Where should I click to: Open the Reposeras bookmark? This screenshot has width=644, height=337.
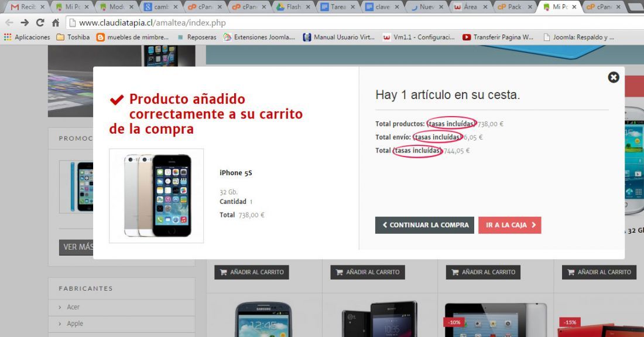[x=197, y=37]
